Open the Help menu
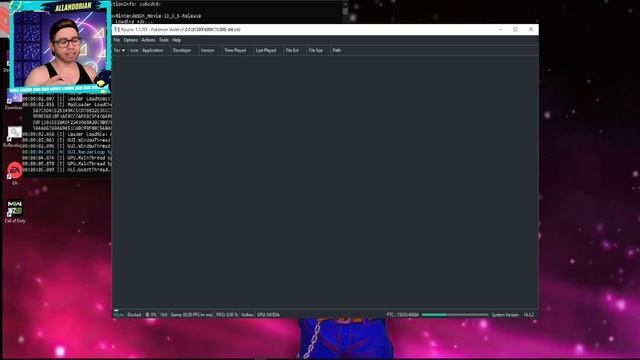This screenshot has width=640, height=360. coord(176,40)
